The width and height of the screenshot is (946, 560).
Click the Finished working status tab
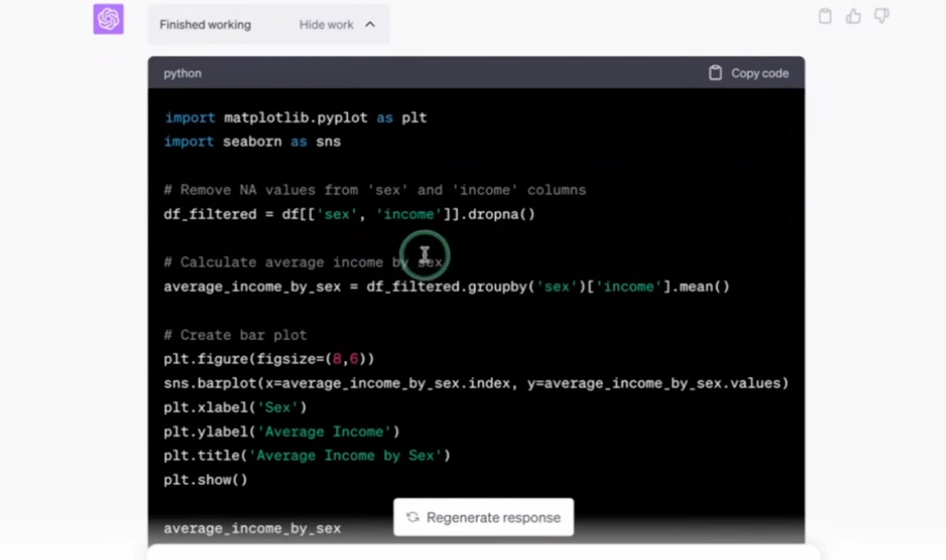(205, 25)
